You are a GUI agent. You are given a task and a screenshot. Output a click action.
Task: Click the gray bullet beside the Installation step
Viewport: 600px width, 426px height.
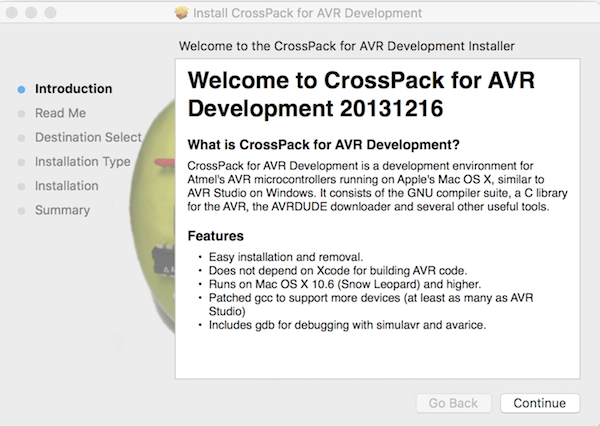pyautogui.click(x=21, y=186)
